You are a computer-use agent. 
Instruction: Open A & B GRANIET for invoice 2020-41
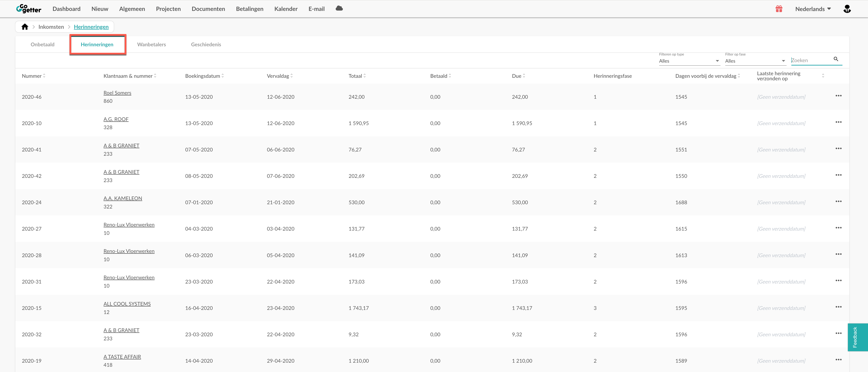(121, 145)
